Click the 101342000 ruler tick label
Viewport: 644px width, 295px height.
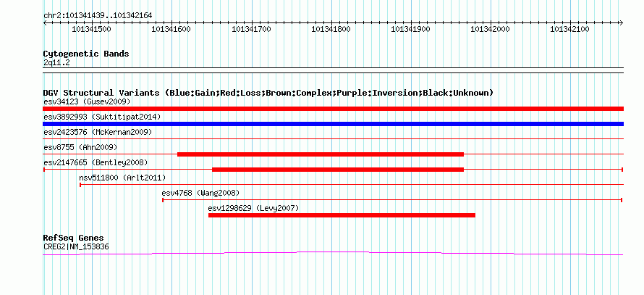pos(490,29)
